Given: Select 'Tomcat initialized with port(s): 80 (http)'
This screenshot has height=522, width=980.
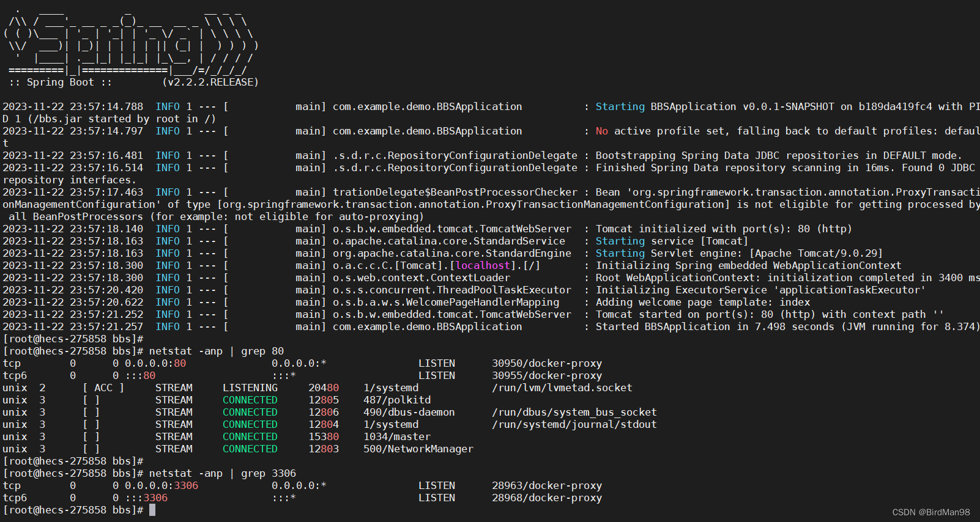Looking at the screenshot, I should 724,229.
